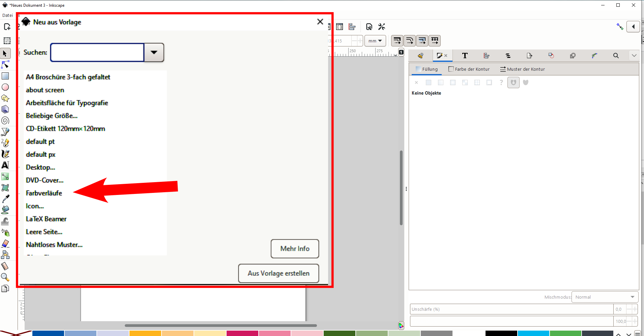This screenshot has width=644, height=336.
Task: Open the XML editor icon
Action: [340, 27]
